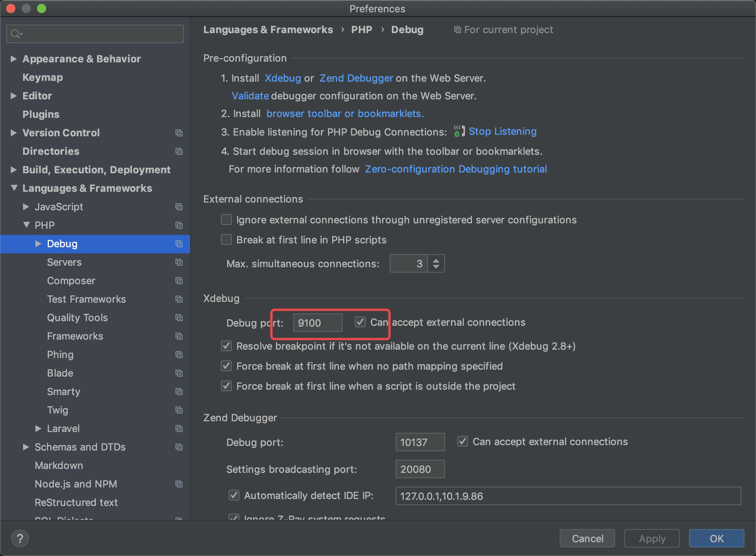Click project-level icon beside Version Control
756x556 pixels.
click(179, 133)
